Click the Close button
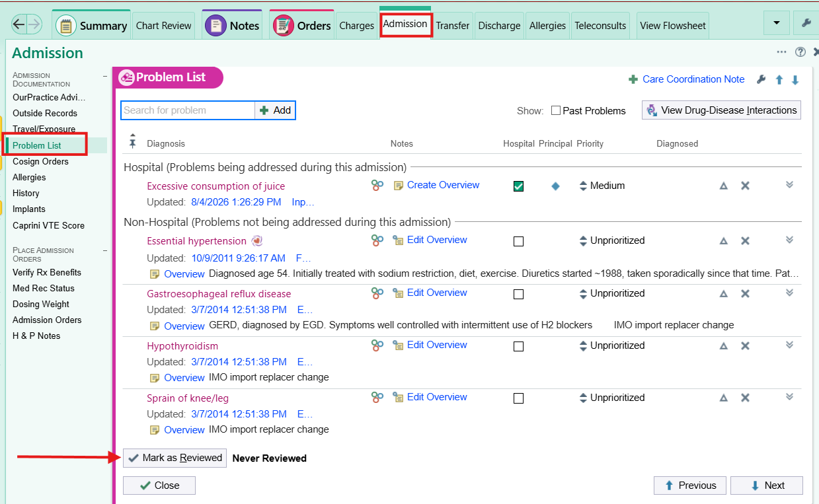The image size is (819, 504). [x=159, y=486]
